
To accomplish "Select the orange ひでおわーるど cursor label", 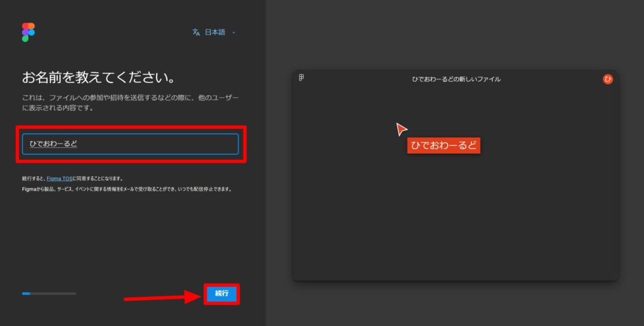I will point(443,145).
